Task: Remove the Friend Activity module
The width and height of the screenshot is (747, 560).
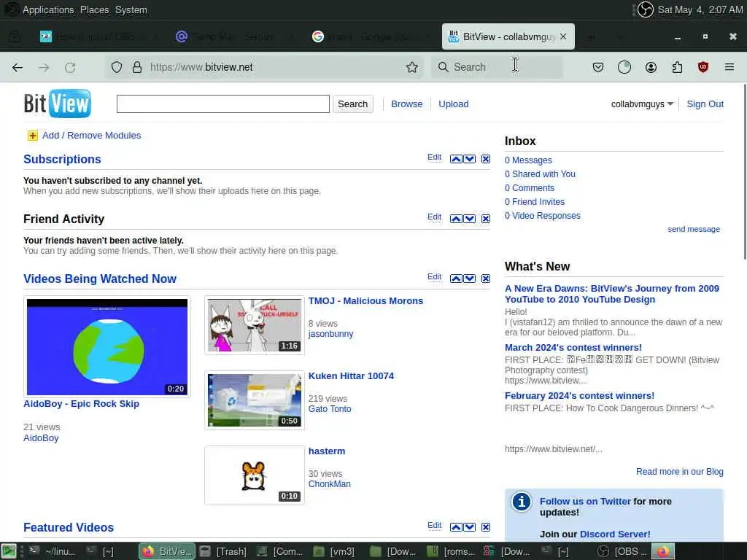Action: (x=485, y=219)
